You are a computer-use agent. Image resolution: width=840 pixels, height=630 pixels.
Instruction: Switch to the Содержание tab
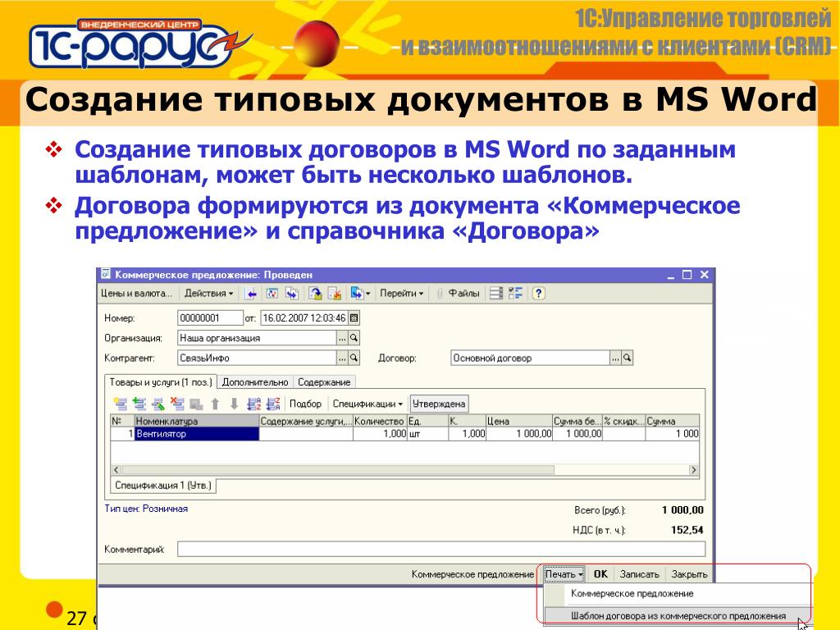click(x=324, y=382)
